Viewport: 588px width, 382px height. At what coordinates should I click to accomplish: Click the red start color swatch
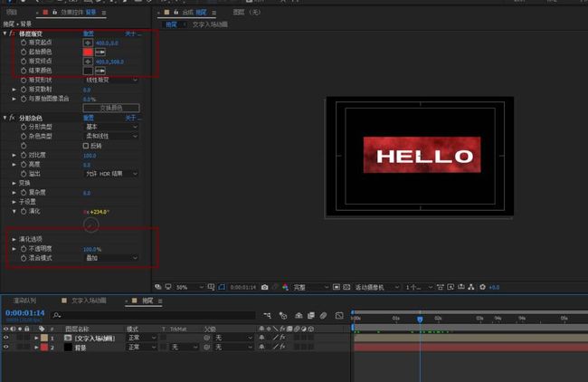(x=88, y=52)
